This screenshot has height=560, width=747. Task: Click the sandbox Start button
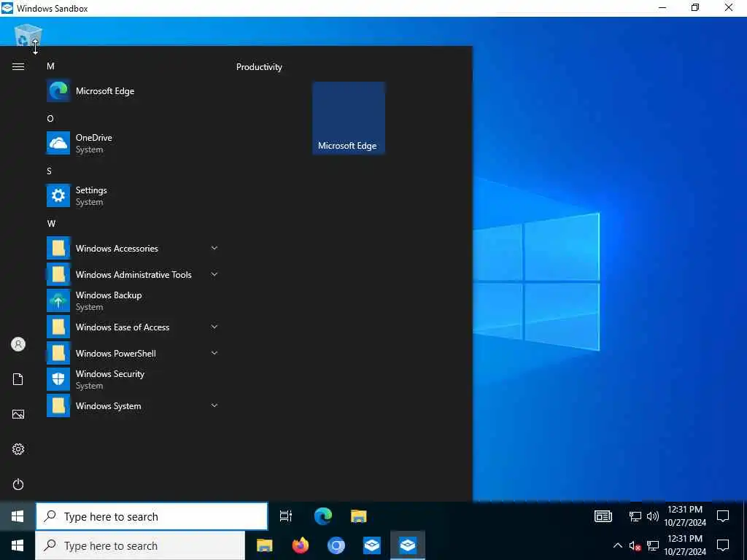[18, 516]
